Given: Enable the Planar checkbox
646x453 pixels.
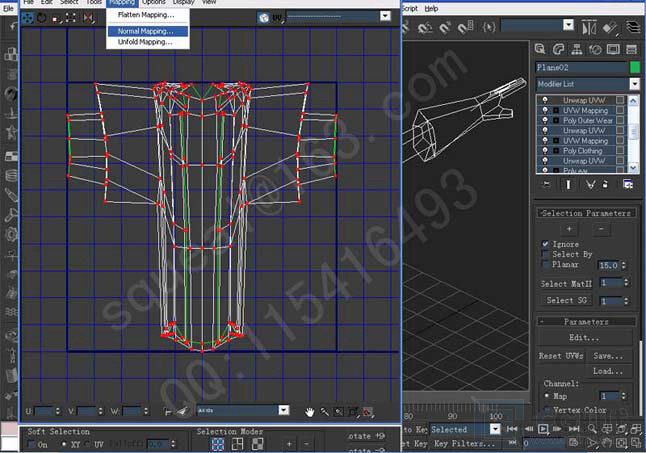Looking at the screenshot, I should pyautogui.click(x=545, y=264).
